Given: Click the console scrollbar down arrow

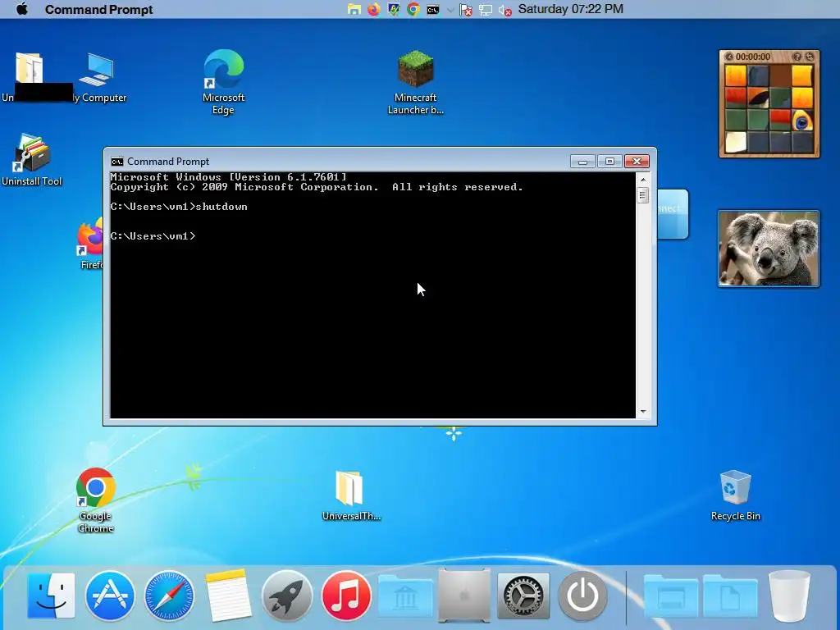Looking at the screenshot, I should 643,412.
